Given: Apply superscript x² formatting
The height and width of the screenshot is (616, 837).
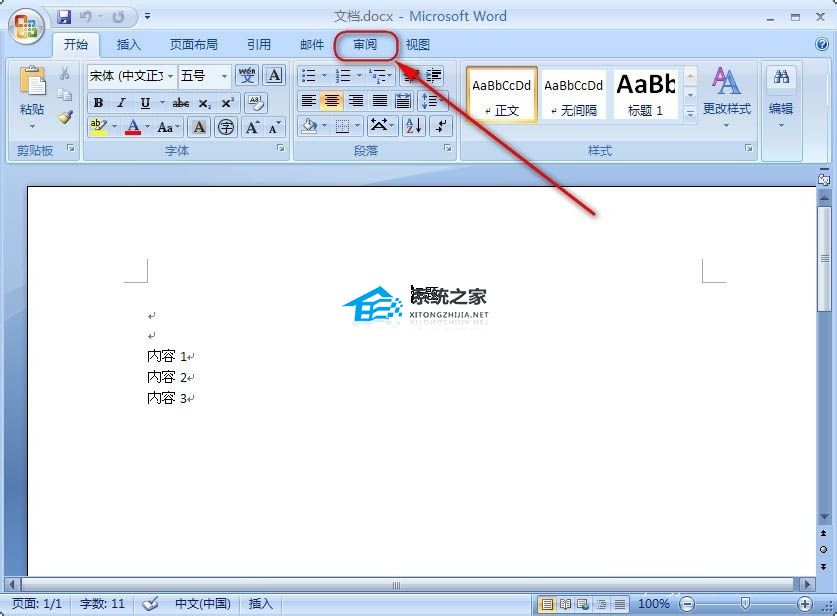Looking at the screenshot, I should click(x=227, y=103).
